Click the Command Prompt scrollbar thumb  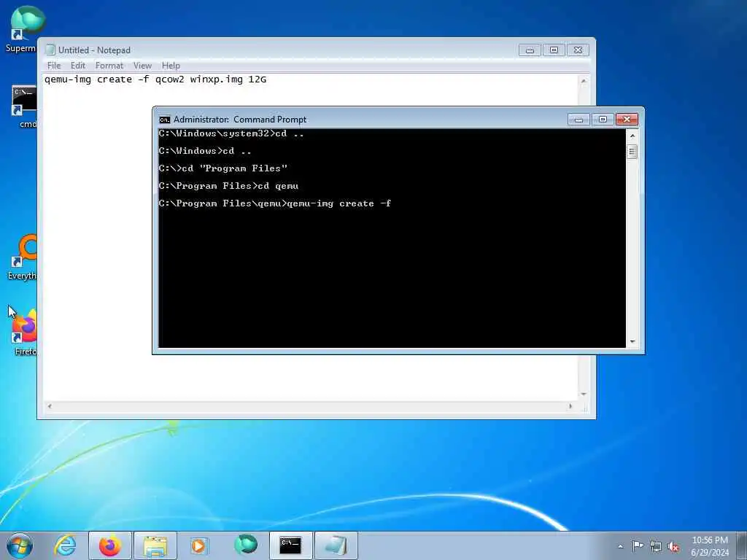click(632, 152)
